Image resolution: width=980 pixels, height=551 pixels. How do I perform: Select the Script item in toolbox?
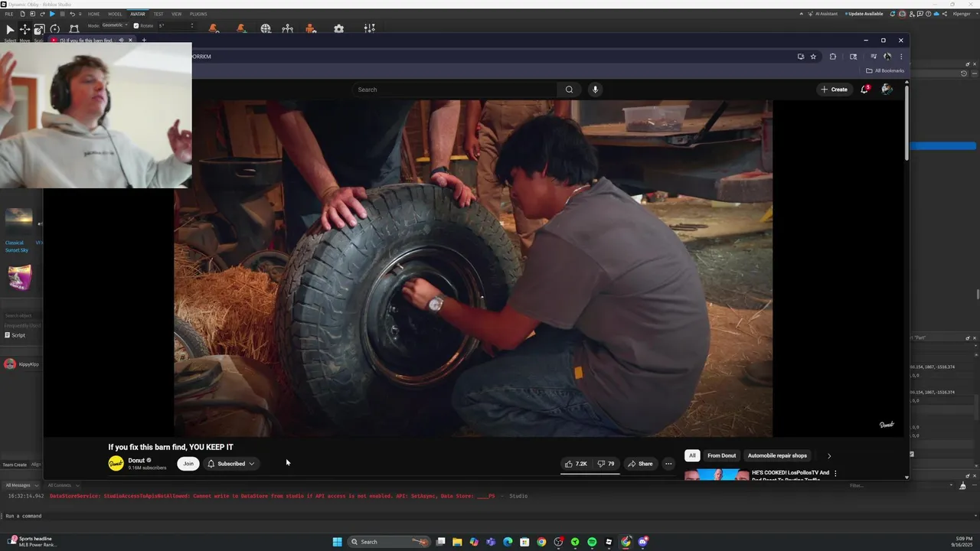click(15, 335)
